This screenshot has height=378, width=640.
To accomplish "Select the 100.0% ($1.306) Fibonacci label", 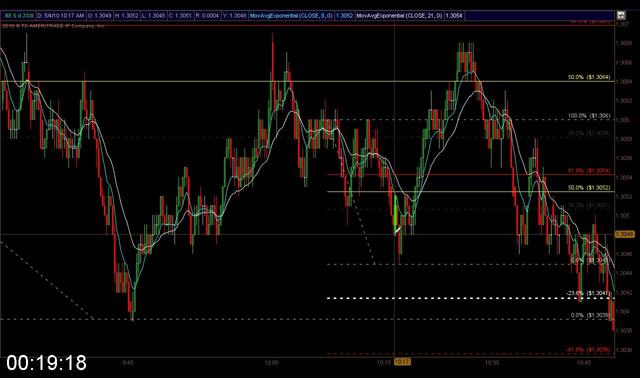I will pos(589,116).
